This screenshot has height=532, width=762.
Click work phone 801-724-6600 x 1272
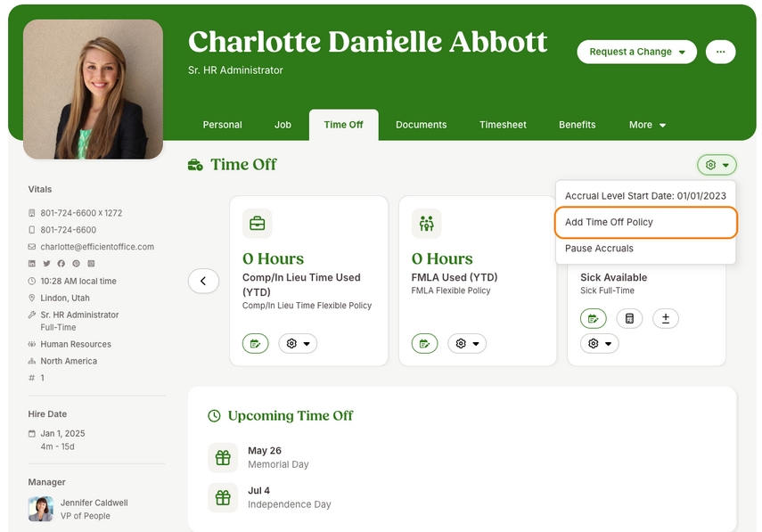point(81,213)
